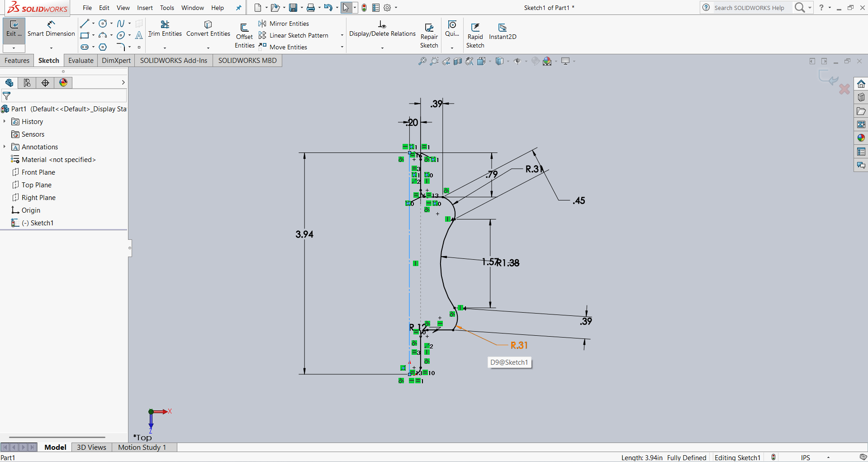Pin the SOLIDWORKS menu bar
Screen dimensions: 868x462
pos(239,8)
